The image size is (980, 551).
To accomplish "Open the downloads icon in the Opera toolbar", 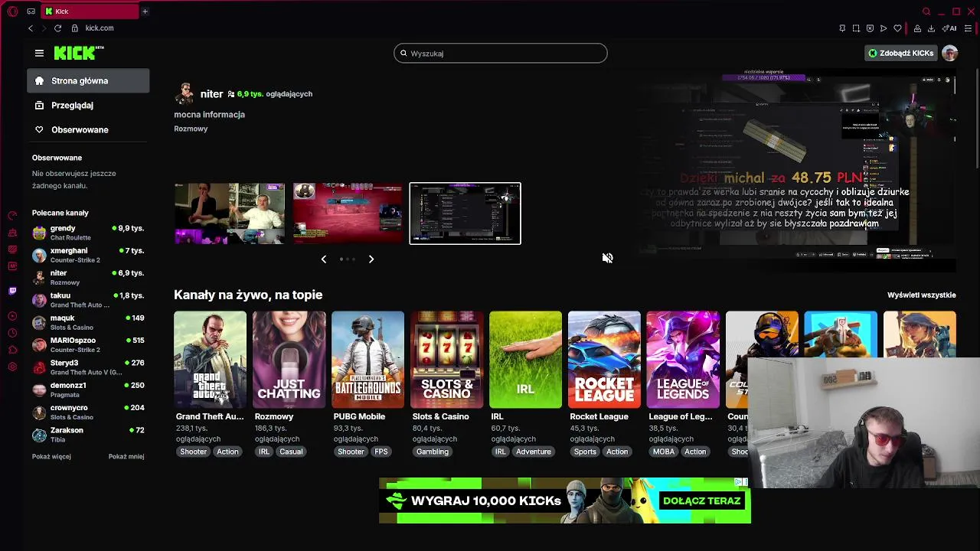I will click(x=931, y=28).
